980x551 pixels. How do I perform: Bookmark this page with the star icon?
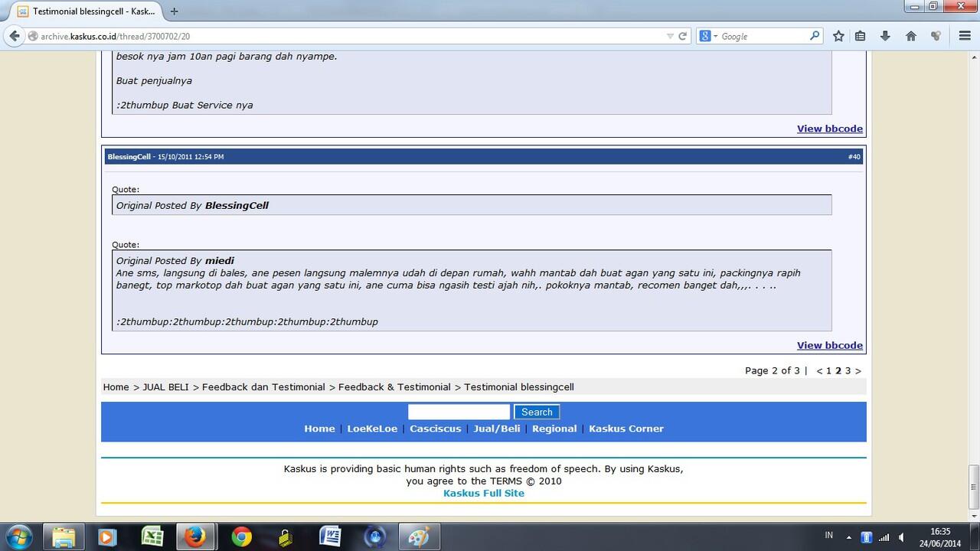click(x=838, y=36)
